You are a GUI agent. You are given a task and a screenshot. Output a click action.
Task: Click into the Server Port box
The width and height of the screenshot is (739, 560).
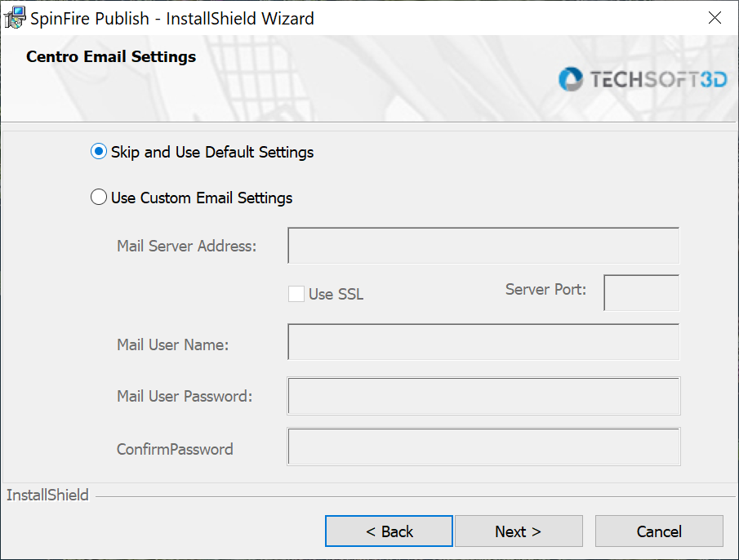coord(641,293)
